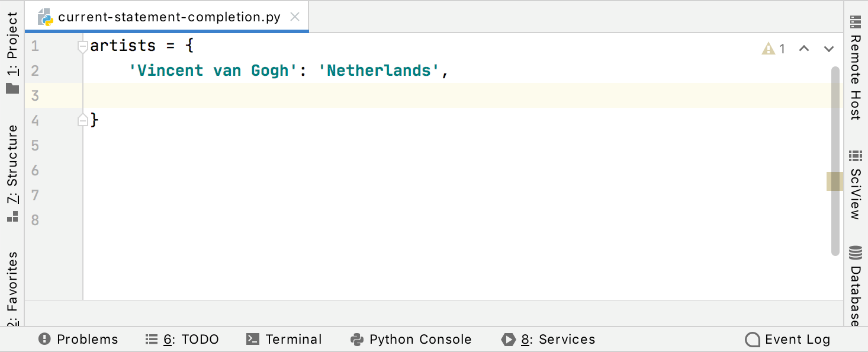Open the SciView panel
868x352 pixels.
pyautogui.click(x=854, y=184)
